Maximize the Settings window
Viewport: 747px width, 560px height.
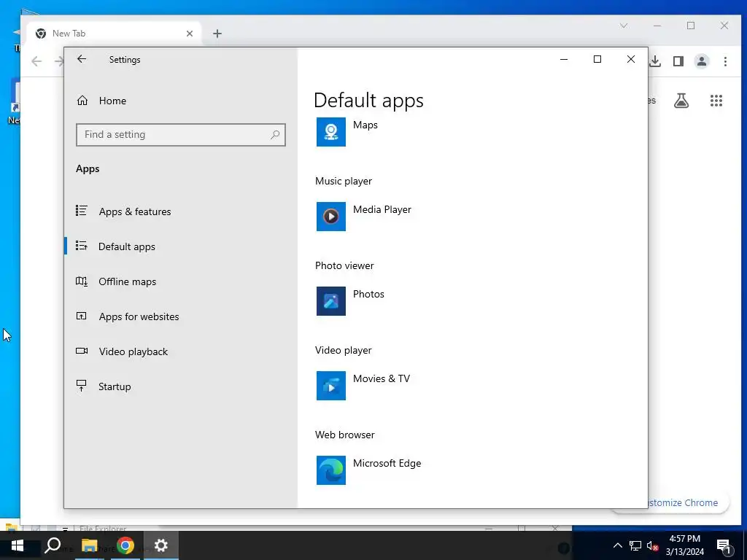(x=597, y=59)
